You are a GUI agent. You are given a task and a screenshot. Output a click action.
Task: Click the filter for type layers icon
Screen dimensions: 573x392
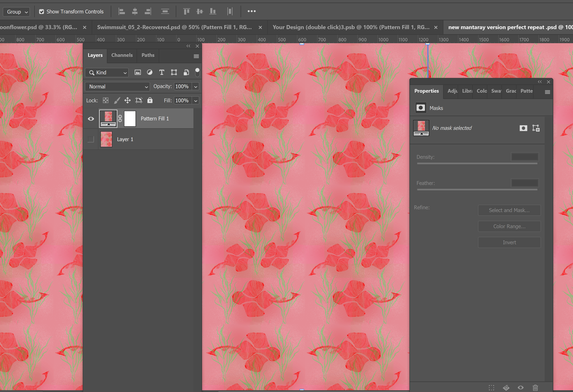click(162, 72)
